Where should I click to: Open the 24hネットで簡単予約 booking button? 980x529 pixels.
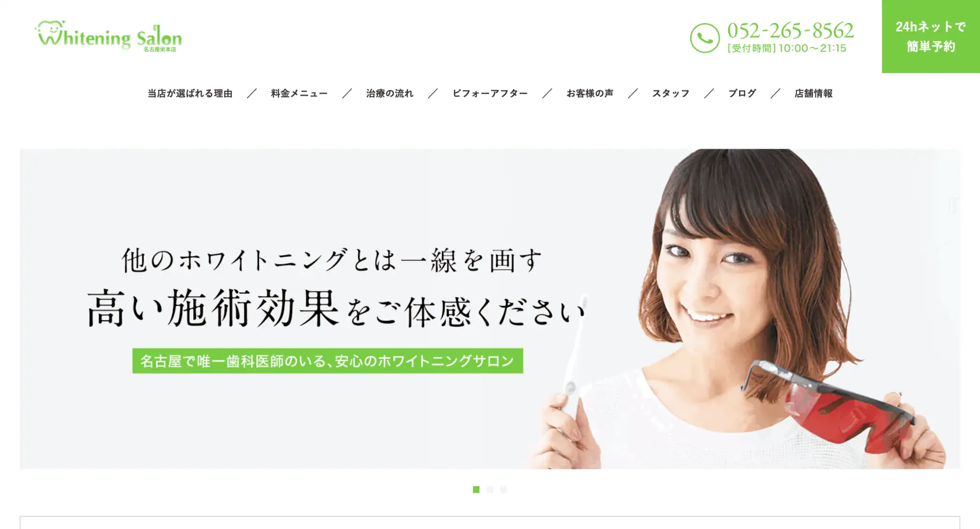pyautogui.click(x=931, y=36)
